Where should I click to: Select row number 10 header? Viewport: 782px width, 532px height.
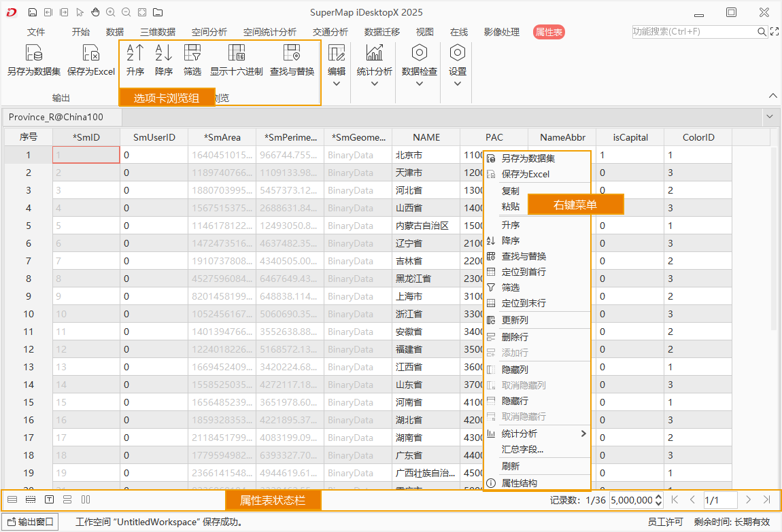pyautogui.click(x=29, y=315)
